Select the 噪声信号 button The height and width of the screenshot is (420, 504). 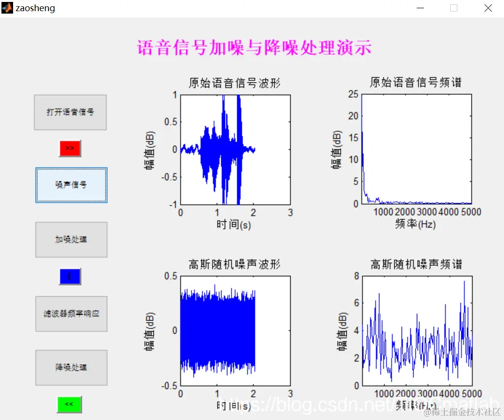(x=71, y=185)
